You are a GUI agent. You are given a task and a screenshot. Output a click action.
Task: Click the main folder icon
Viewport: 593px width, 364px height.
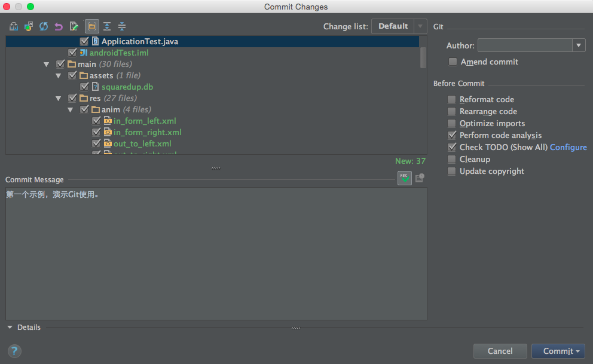coord(72,64)
